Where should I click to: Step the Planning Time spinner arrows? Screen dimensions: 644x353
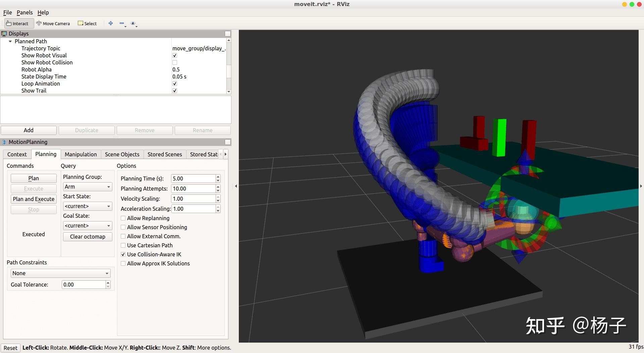tap(218, 179)
